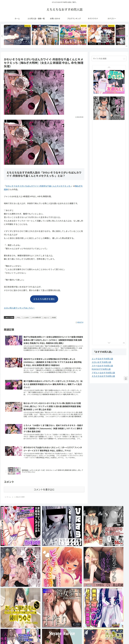
Task: Click carousel next arrow on right
Action: point(127,36)
